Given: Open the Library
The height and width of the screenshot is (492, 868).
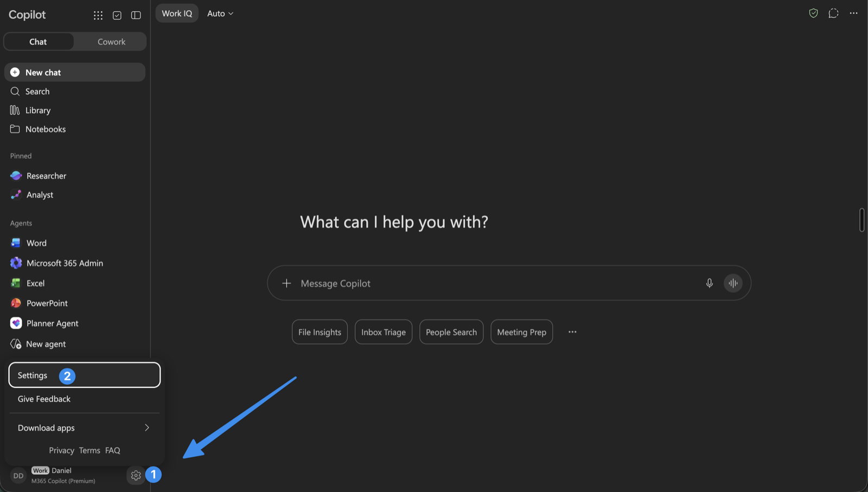Looking at the screenshot, I should point(75,110).
